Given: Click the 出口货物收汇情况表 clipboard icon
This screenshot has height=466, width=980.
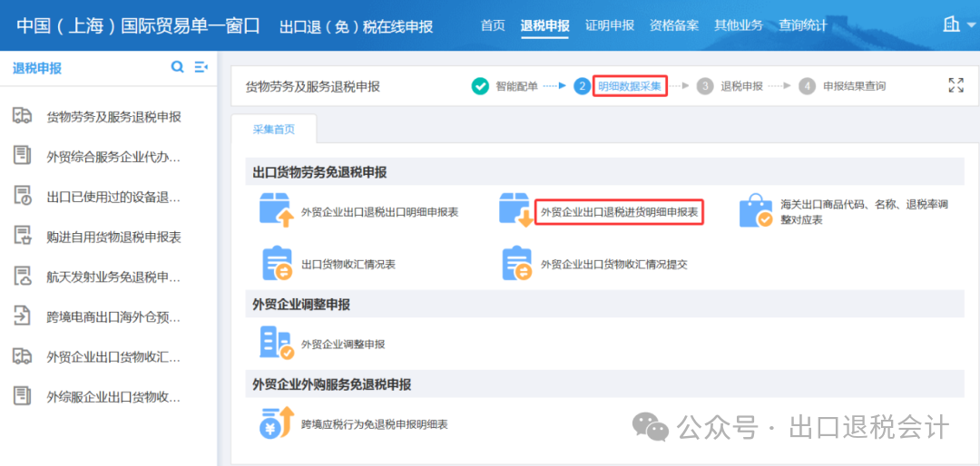Looking at the screenshot, I should 276,263.
